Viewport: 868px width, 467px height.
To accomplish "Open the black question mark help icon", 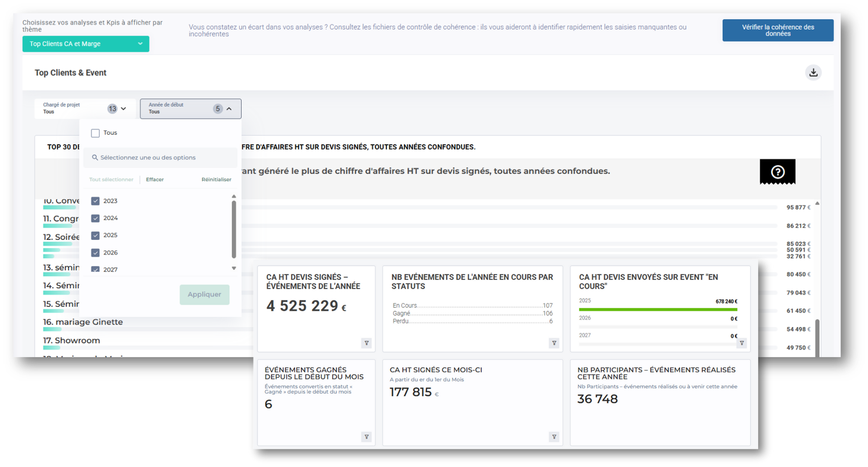I will pyautogui.click(x=777, y=172).
